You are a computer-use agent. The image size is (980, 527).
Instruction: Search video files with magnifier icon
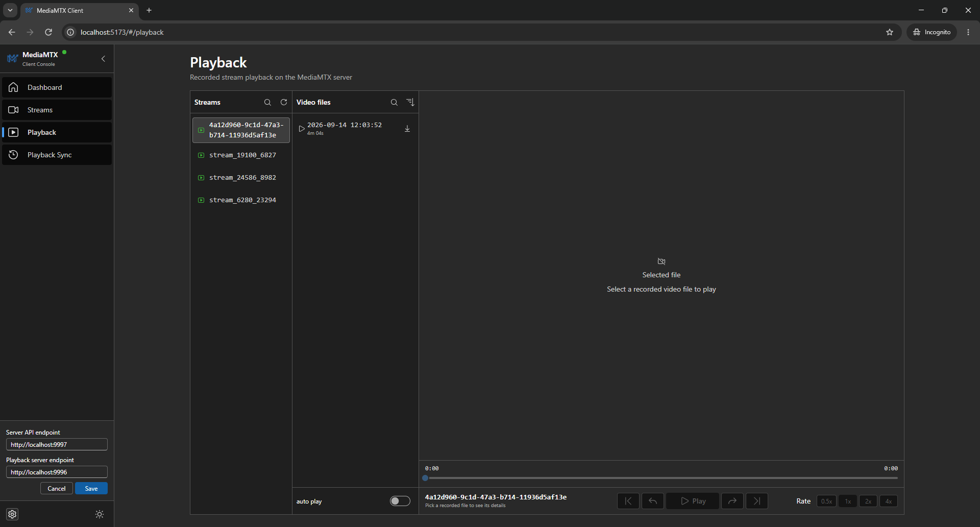coord(394,102)
